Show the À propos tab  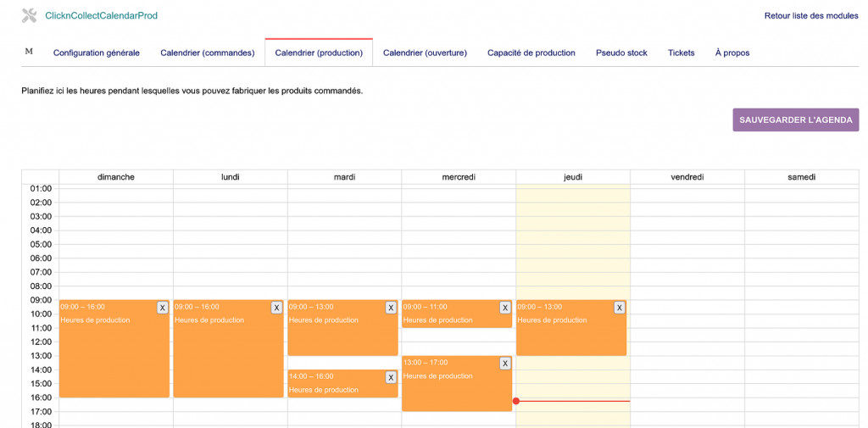pyautogui.click(x=732, y=53)
